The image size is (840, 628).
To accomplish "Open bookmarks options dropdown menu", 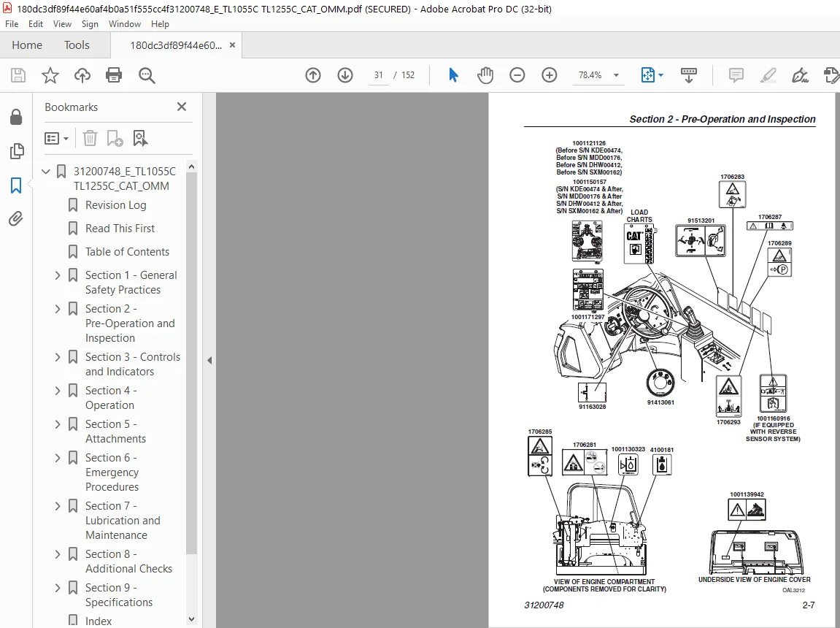I will [x=56, y=139].
